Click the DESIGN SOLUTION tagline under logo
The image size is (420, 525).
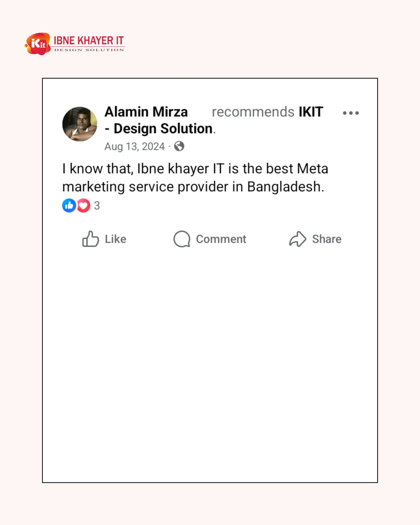89,50
